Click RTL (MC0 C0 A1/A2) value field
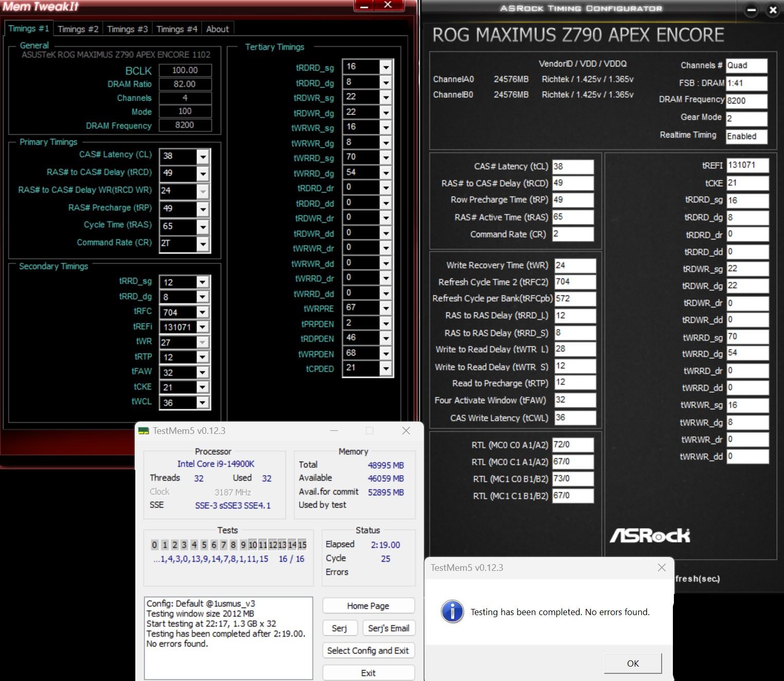The height and width of the screenshot is (681, 784). point(573,445)
